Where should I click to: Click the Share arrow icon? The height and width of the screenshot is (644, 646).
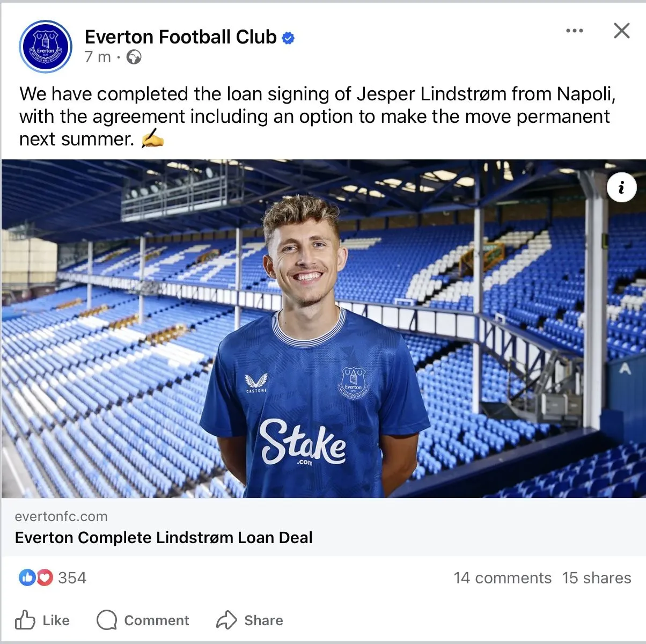[226, 620]
